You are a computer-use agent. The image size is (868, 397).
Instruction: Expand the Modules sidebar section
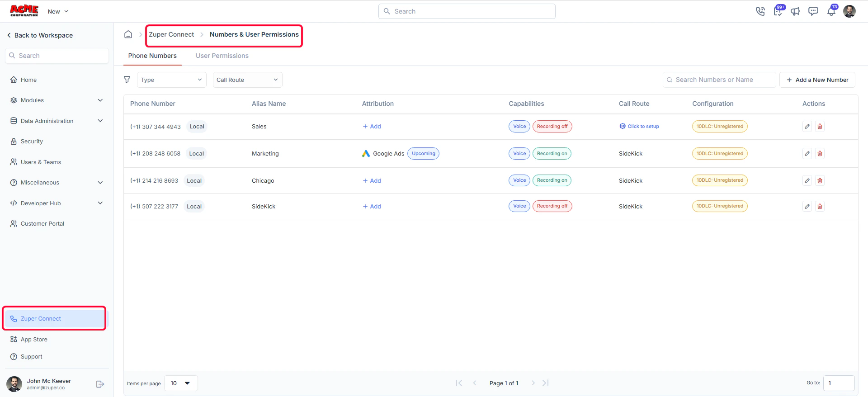57,100
